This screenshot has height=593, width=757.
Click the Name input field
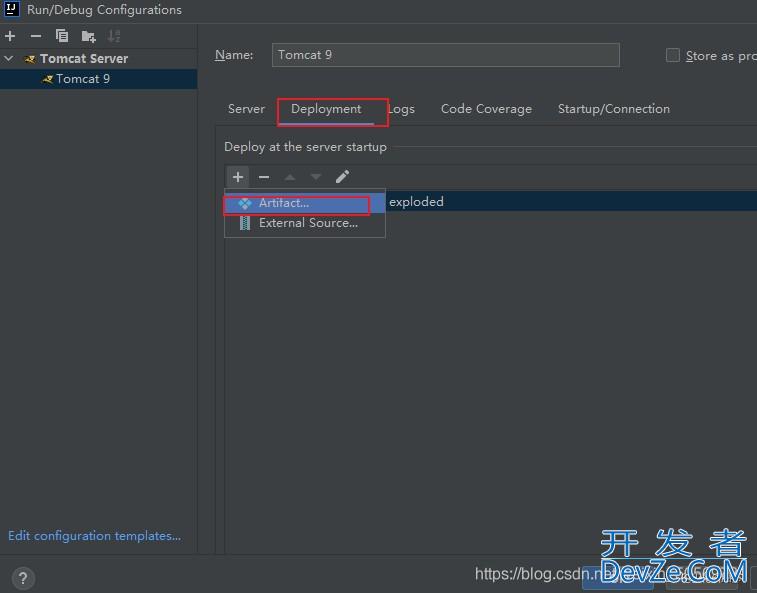point(445,55)
